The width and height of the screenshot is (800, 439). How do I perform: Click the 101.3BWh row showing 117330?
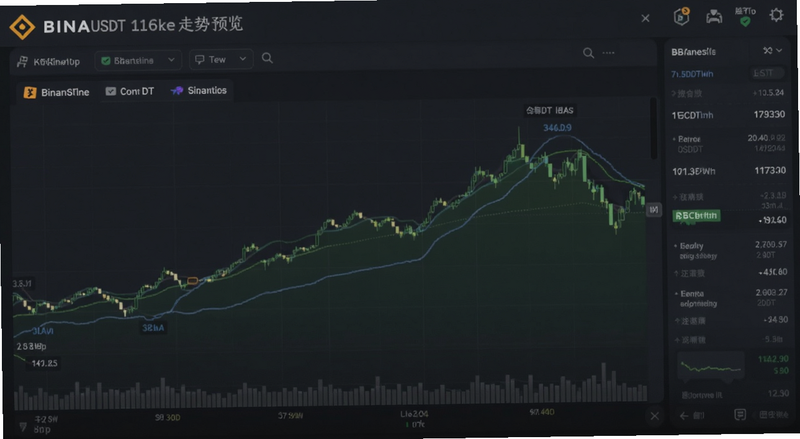pyautogui.click(x=728, y=171)
